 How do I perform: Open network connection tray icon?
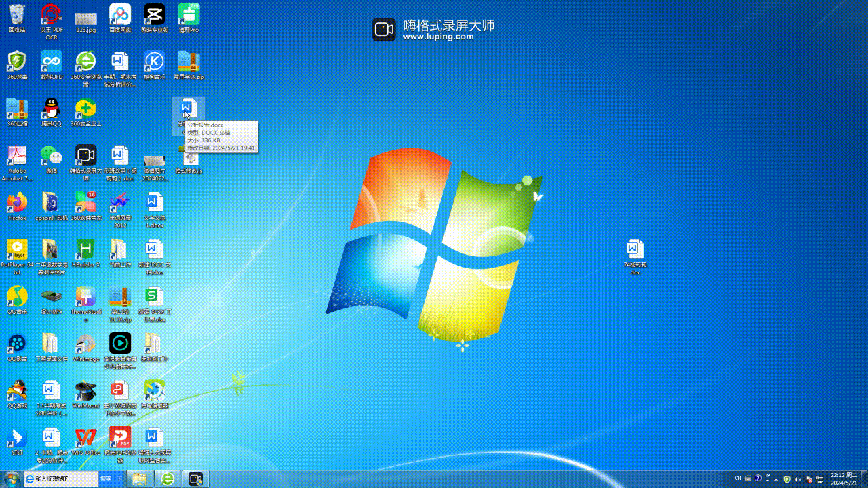tap(820, 479)
